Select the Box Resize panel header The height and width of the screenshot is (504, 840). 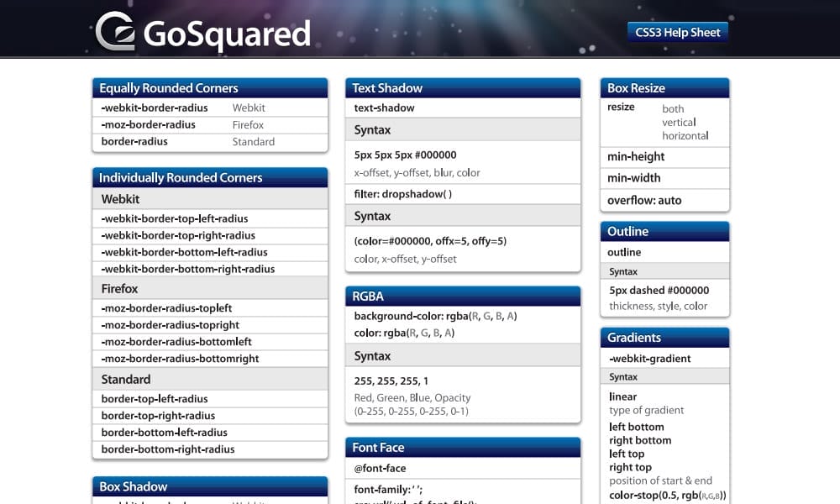pyautogui.click(x=664, y=87)
